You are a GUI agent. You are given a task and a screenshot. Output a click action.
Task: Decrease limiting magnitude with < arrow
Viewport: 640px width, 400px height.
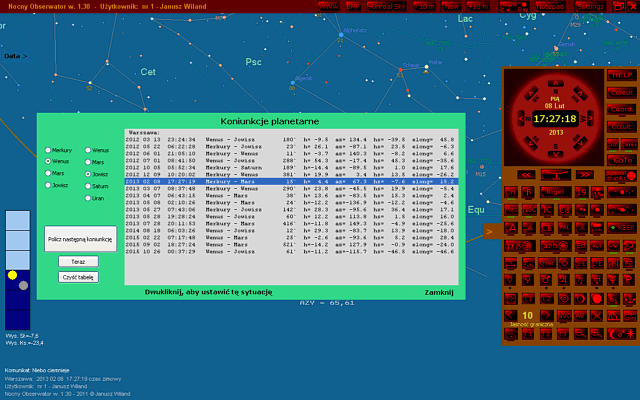(511, 316)
